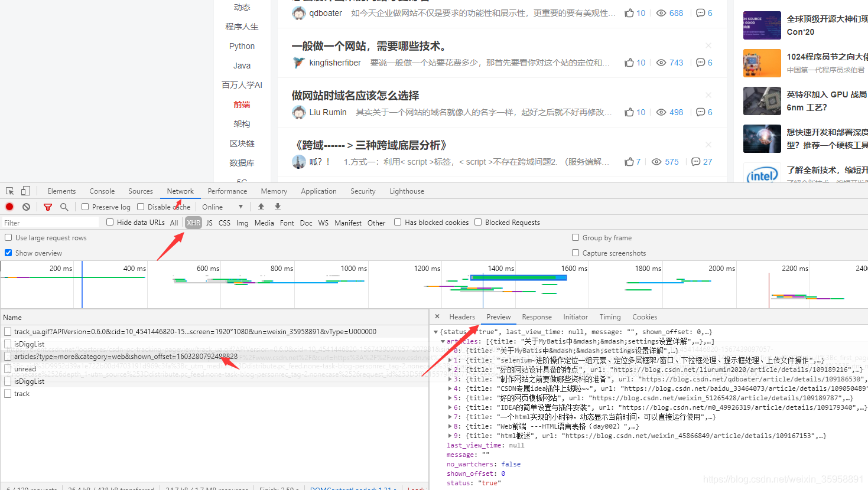Open article '一般做一个网站，需要哪些技术。'

(x=369, y=46)
